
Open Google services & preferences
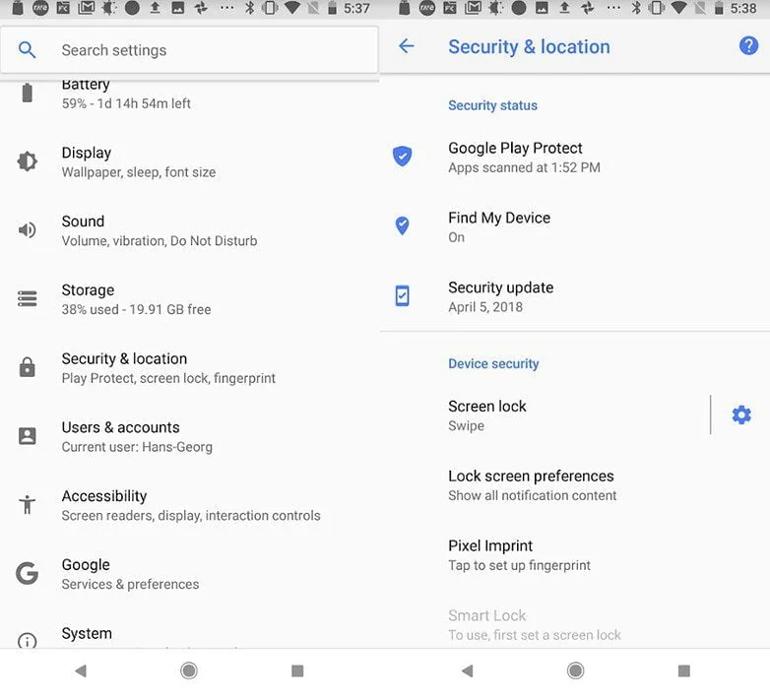[190, 574]
